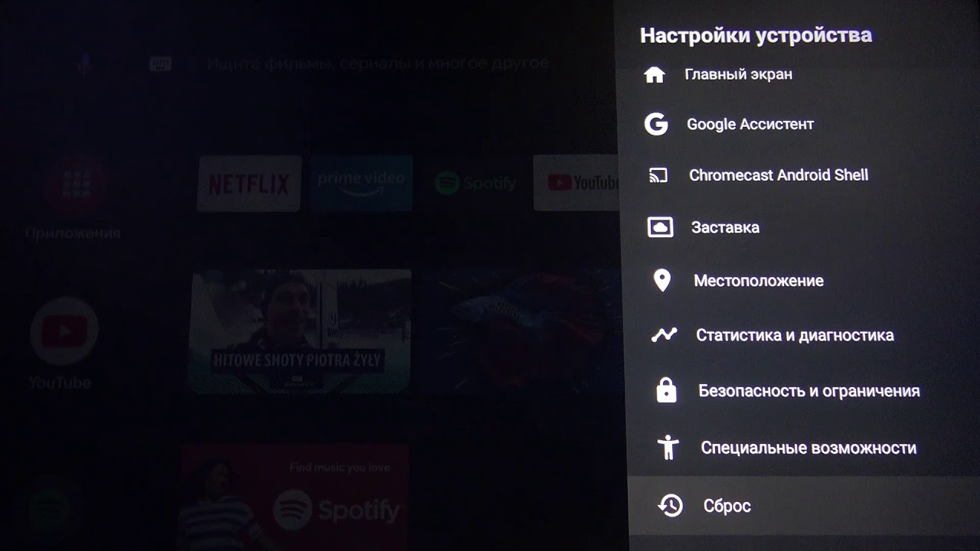The image size is (980, 551).
Task: Launch Netflix app tile on home screen
Action: pyautogui.click(x=249, y=184)
